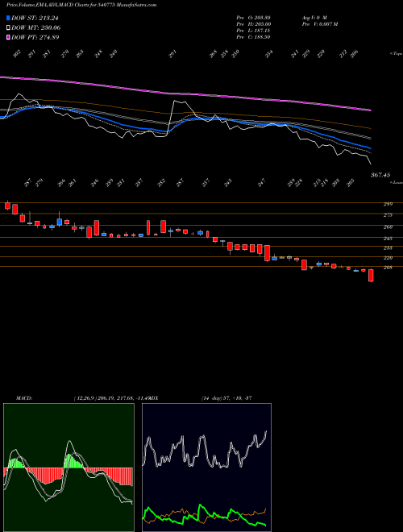Click the 208 price axis label
This screenshot has height=532, width=403.
[388, 268]
